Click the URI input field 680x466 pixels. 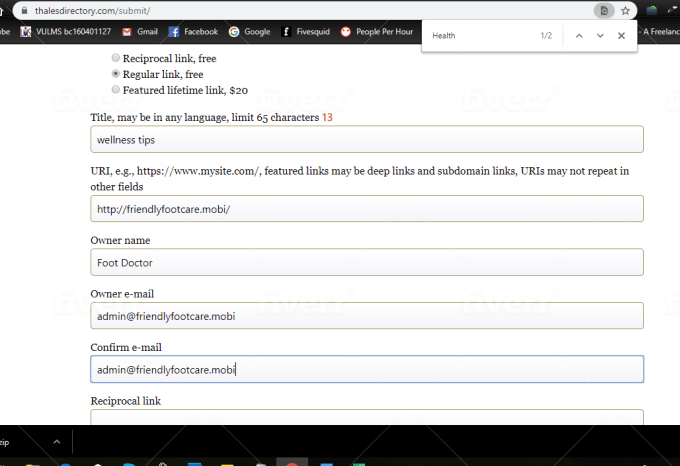point(366,208)
